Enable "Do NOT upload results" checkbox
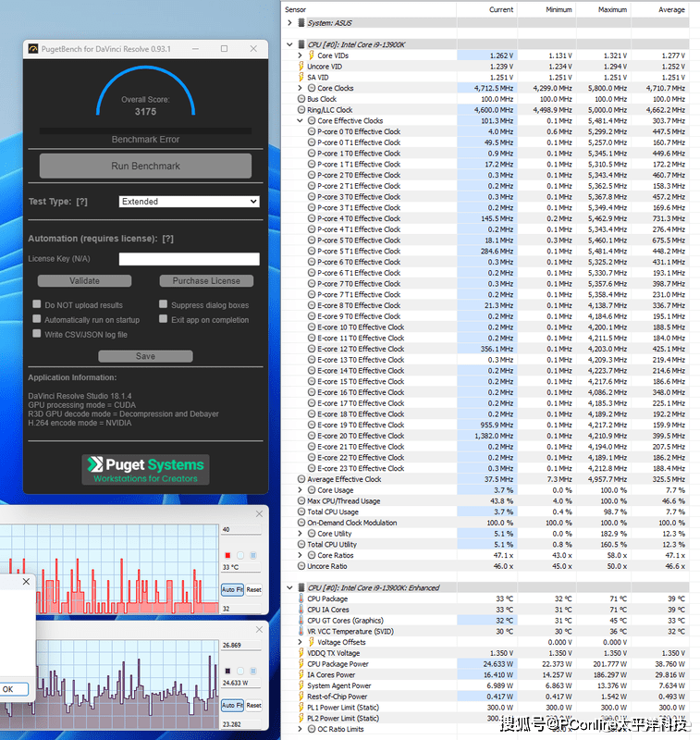700x740 pixels. (36, 305)
